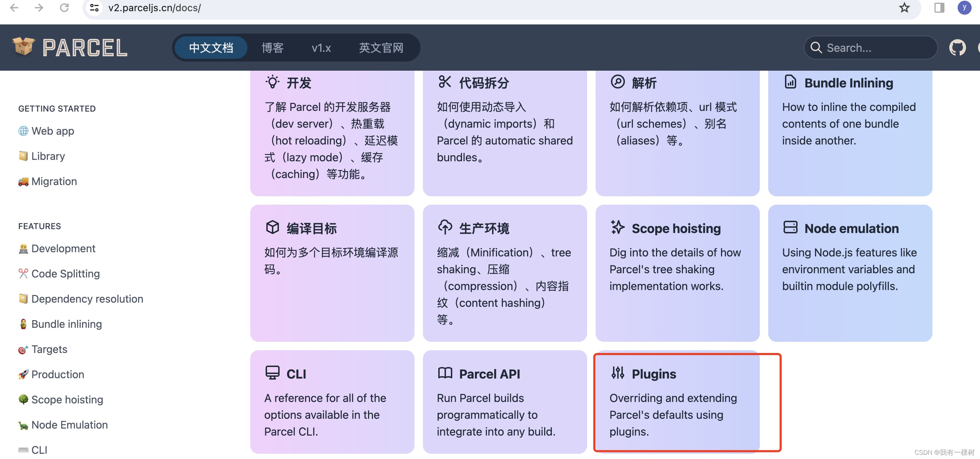Image resolution: width=980 pixels, height=459 pixels.
Task: Select the 中文文档 tab
Action: 211,48
